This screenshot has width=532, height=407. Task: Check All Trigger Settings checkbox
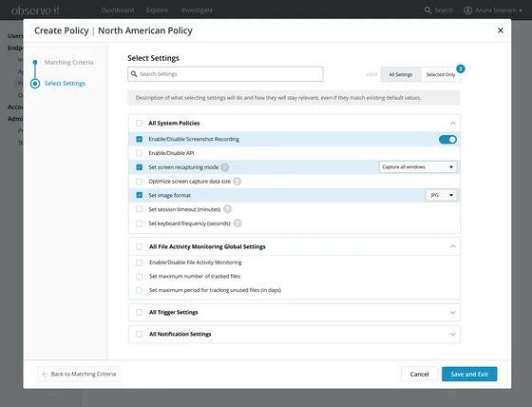coord(139,312)
